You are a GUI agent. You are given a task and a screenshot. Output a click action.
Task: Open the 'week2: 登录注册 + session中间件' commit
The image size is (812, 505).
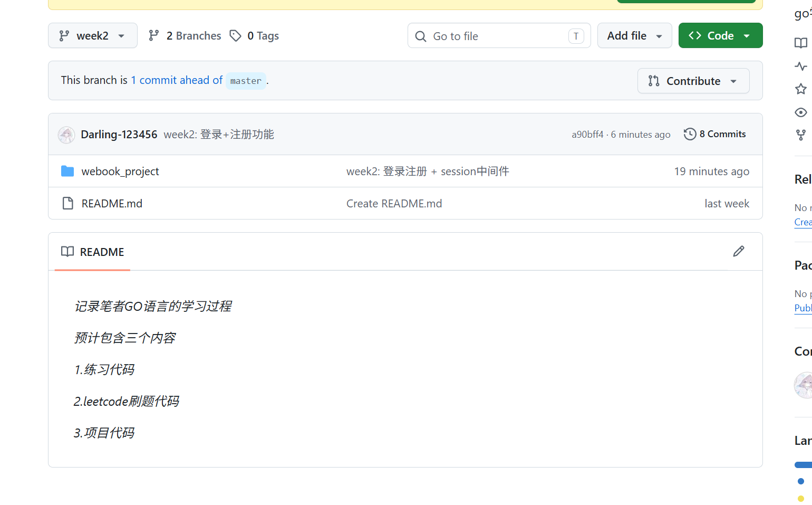(428, 171)
